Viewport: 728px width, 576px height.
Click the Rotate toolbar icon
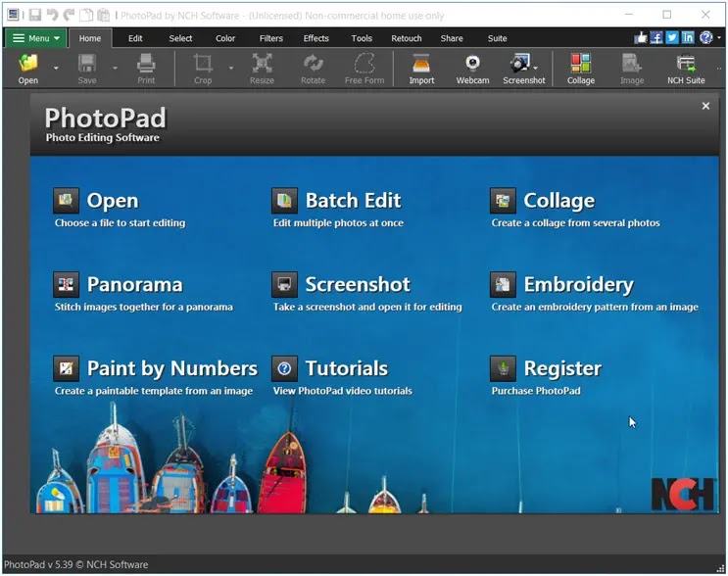point(313,63)
